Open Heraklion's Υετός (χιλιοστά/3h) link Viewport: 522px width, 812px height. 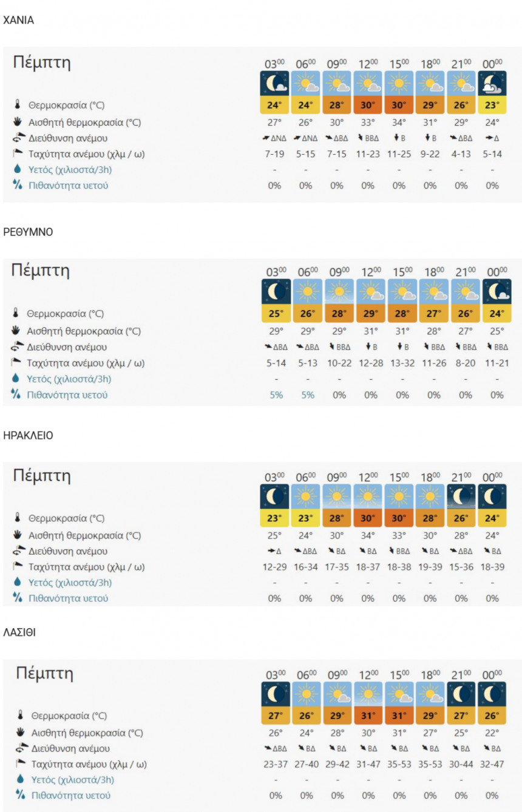click(70, 583)
